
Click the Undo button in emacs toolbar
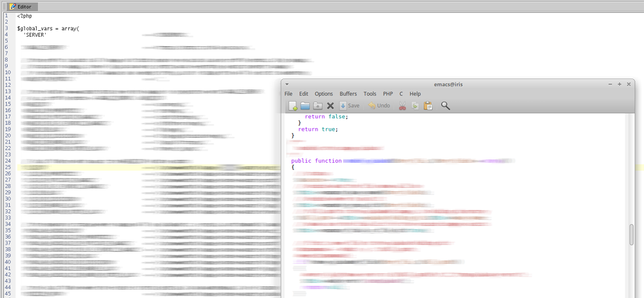point(379,106)
